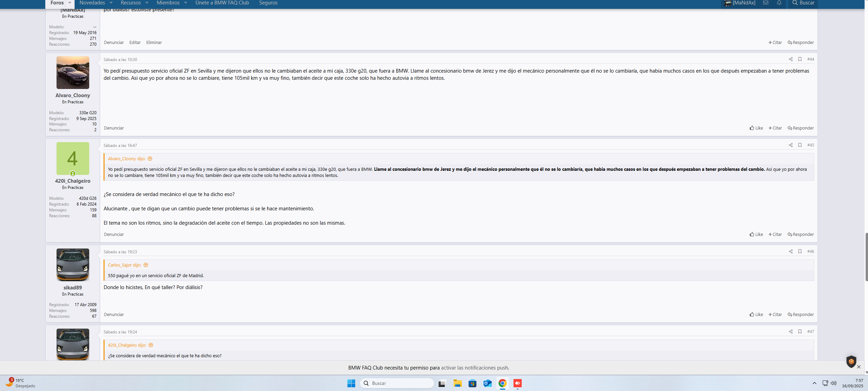Click the page vertical scrollbar thumb

point(866,257)
